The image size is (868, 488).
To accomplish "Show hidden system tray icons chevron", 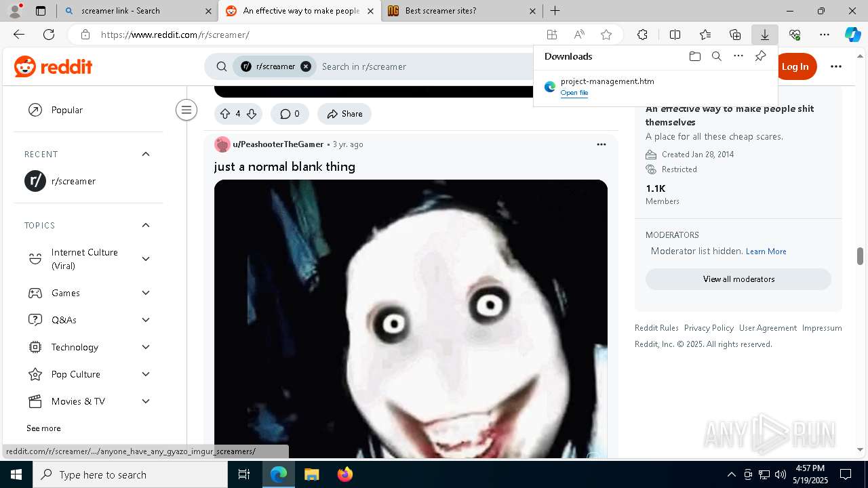I will pyautogui.click(x=731, y=474).
